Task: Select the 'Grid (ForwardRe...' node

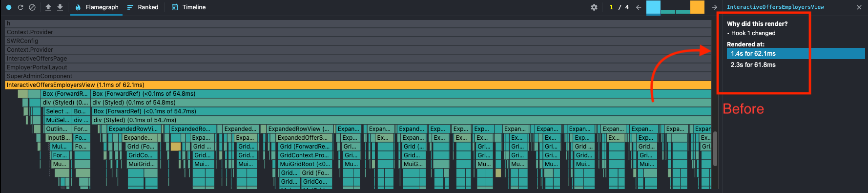Action: tap(306, 147)
